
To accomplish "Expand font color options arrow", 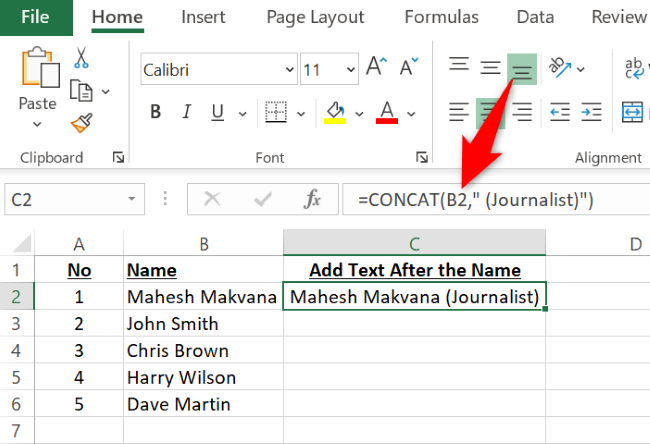I will [x=411, y=114].
